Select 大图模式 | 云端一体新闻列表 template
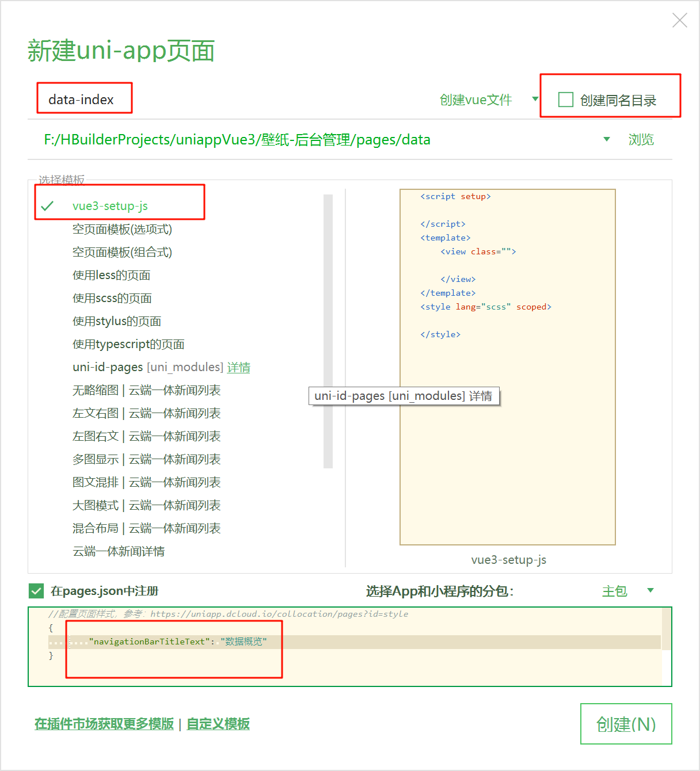 146,505
